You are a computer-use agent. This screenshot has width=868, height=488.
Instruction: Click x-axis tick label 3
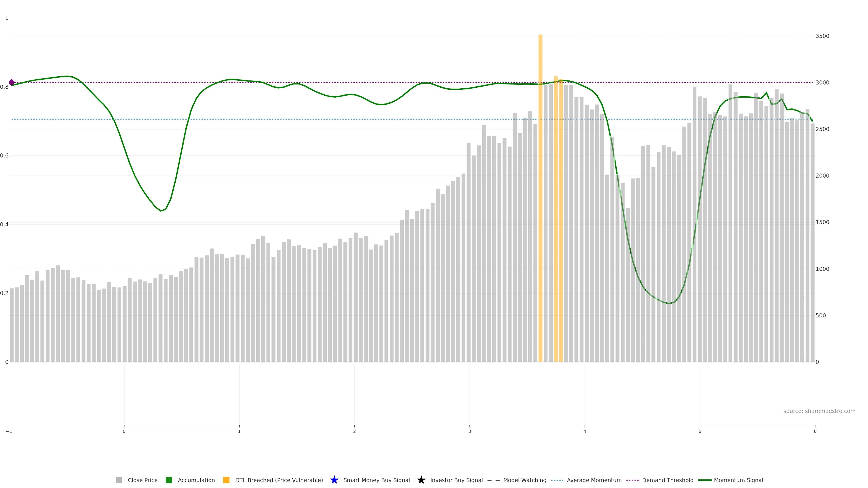tap(469, 432)
